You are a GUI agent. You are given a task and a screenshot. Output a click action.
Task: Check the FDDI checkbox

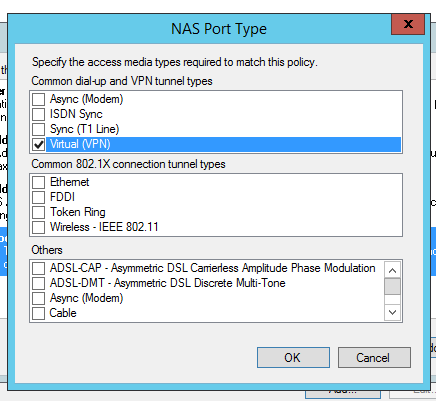coord(39,197)
